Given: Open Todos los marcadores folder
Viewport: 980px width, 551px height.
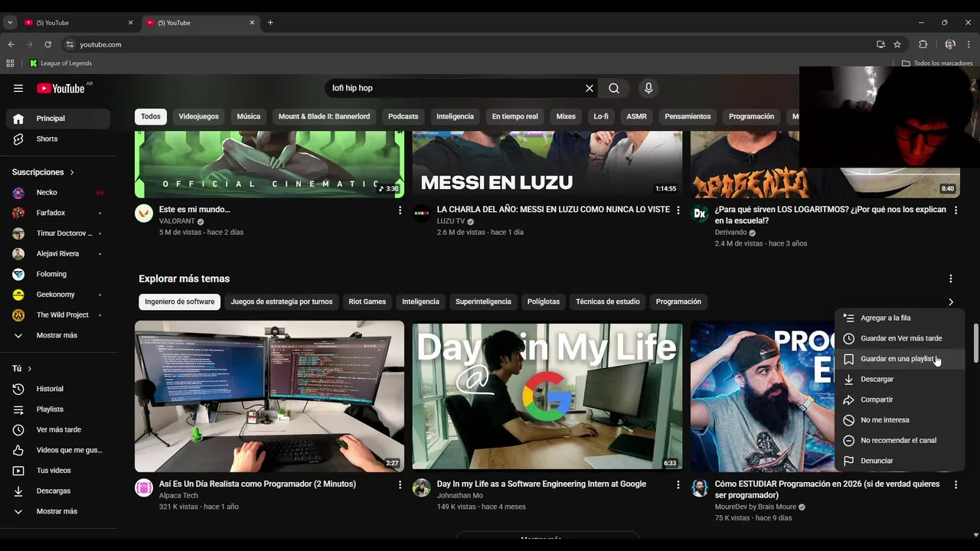Looking at the screenshot, I should coord(937,64).
